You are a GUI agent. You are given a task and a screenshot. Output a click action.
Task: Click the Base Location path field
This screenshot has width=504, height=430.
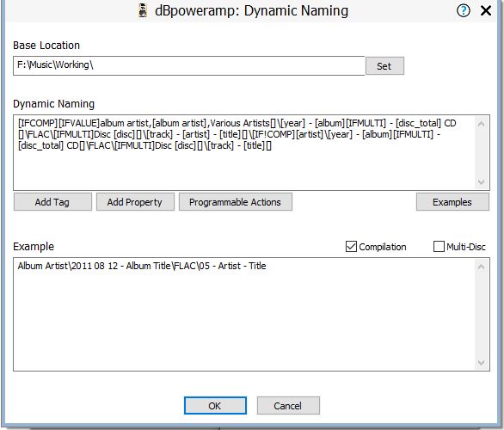point(189,66)
